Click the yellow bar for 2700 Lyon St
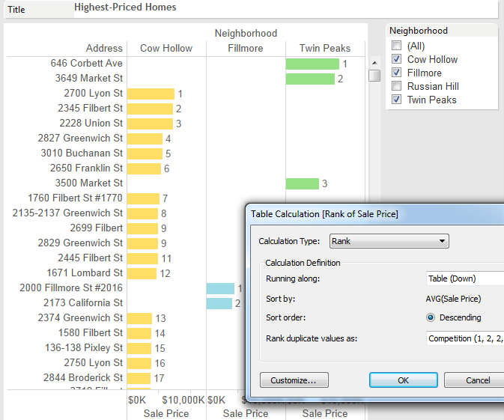This screenshot has width=504, height=420. (151, 94)
